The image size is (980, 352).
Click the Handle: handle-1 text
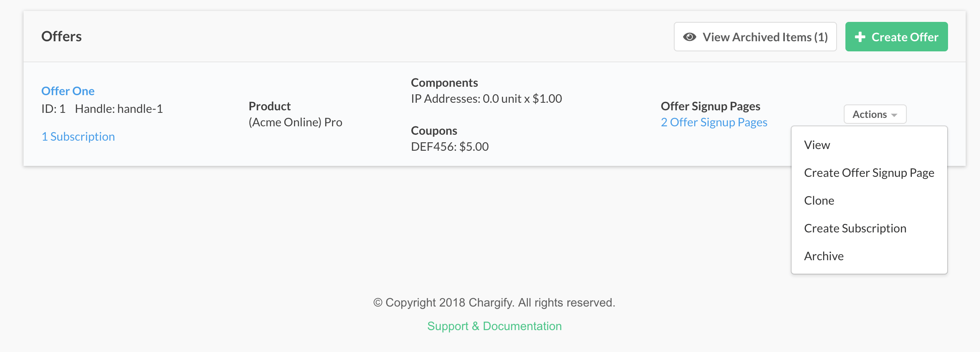119,109
